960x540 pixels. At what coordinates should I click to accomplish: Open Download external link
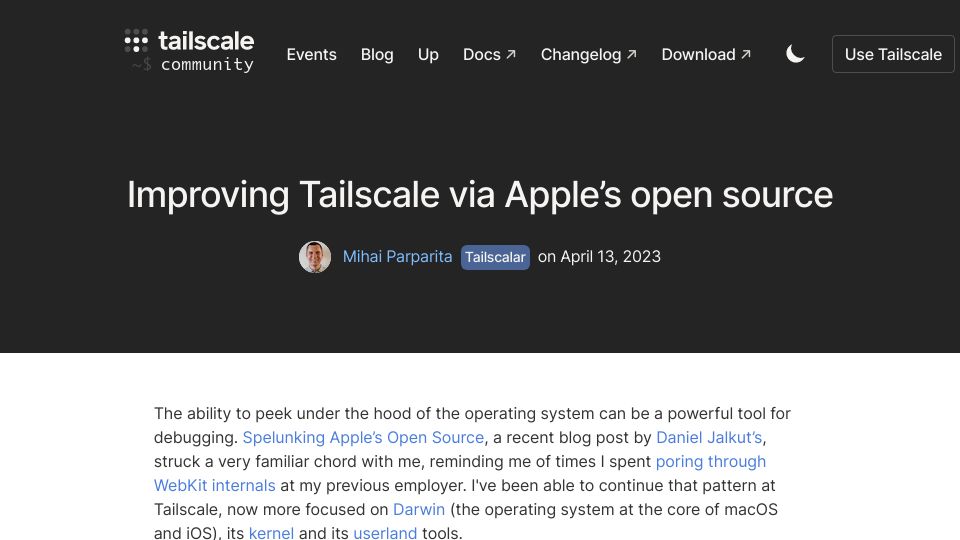pos(706,54)
